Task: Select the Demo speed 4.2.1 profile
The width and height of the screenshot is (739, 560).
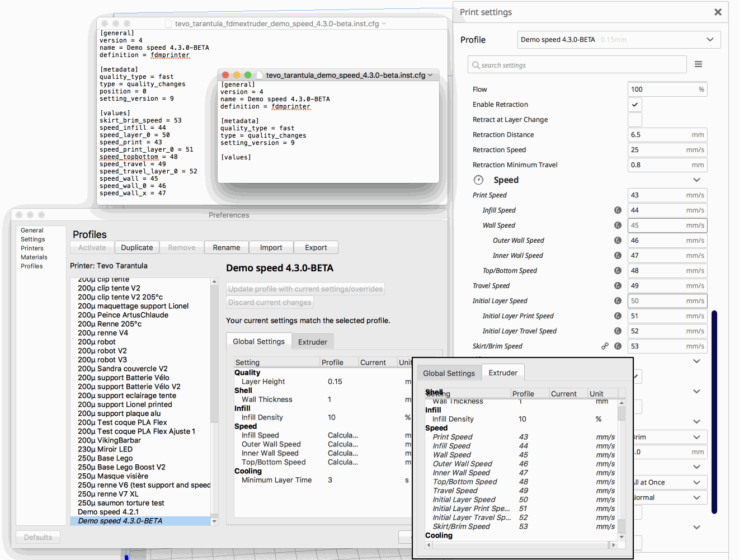Action: pyautogui.click(x=108, y=511)
